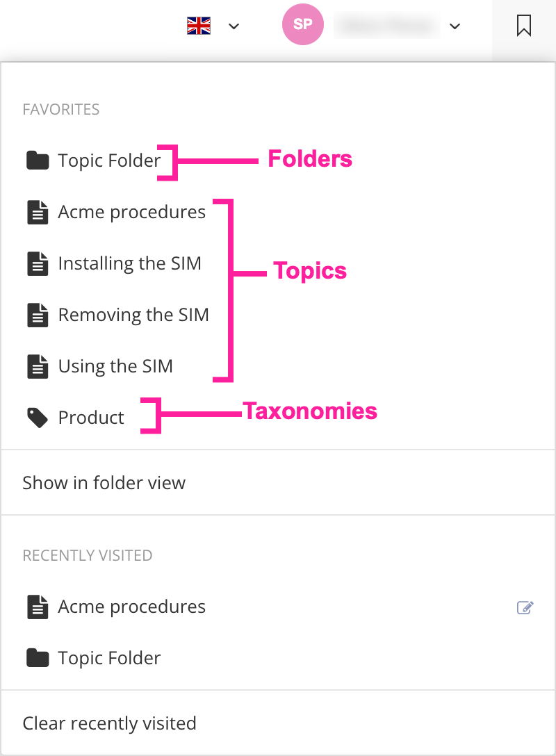This screenshot has width=556, height=756.
Task: Select Topic Folder under Recently Visited
Action: tap(108, 657)
